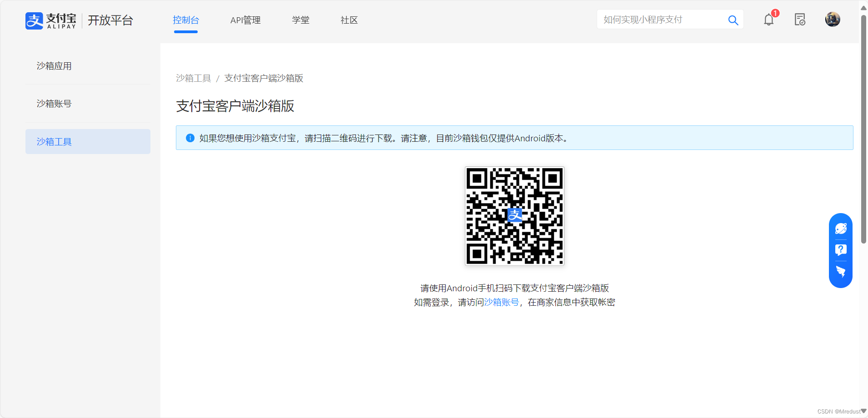Open the 社区 menu item

point(349,20)
